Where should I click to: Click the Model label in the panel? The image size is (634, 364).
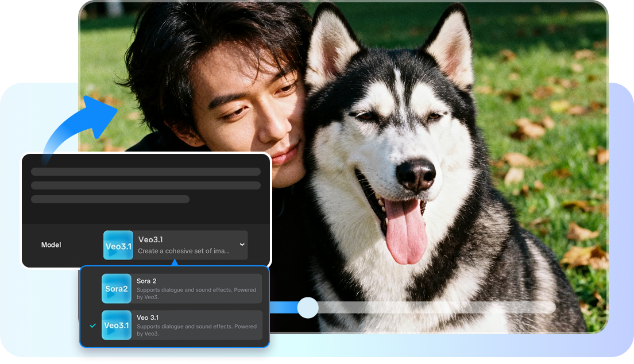coord(51,245)
